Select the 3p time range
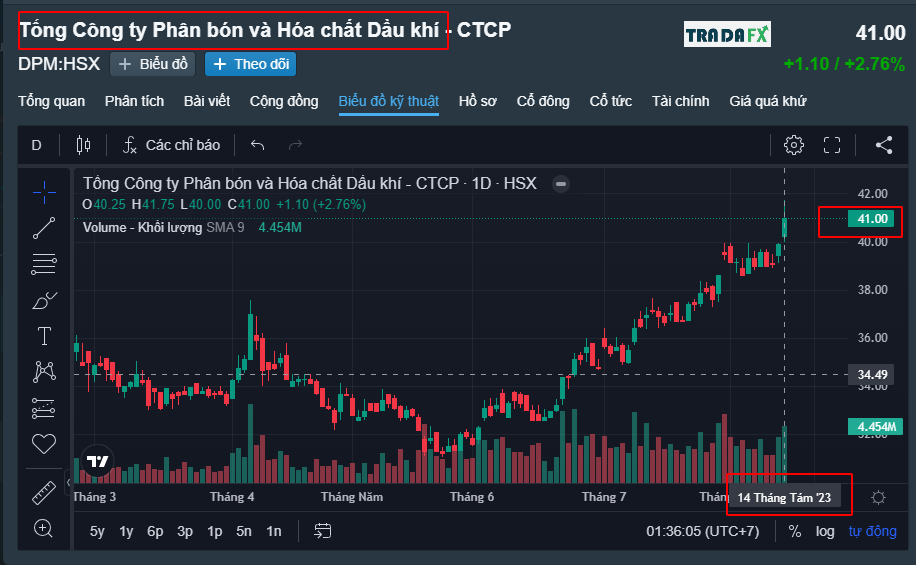The width and height of the screenshot is (916, 565). tap(185, 531)
